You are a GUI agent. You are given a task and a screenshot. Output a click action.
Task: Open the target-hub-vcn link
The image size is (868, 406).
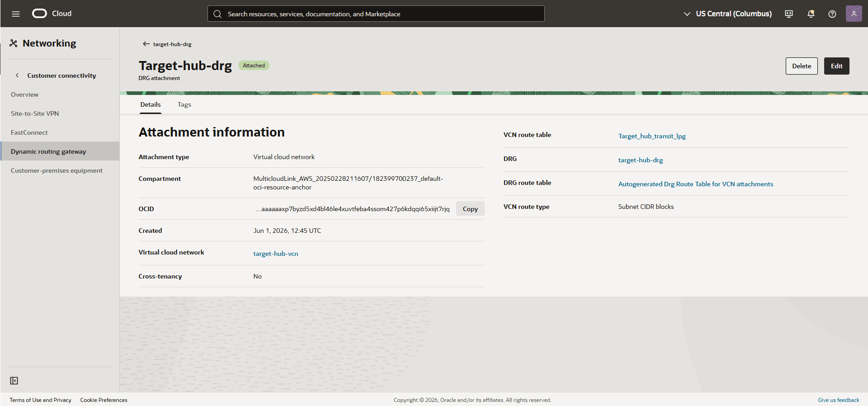click(276, 254)
